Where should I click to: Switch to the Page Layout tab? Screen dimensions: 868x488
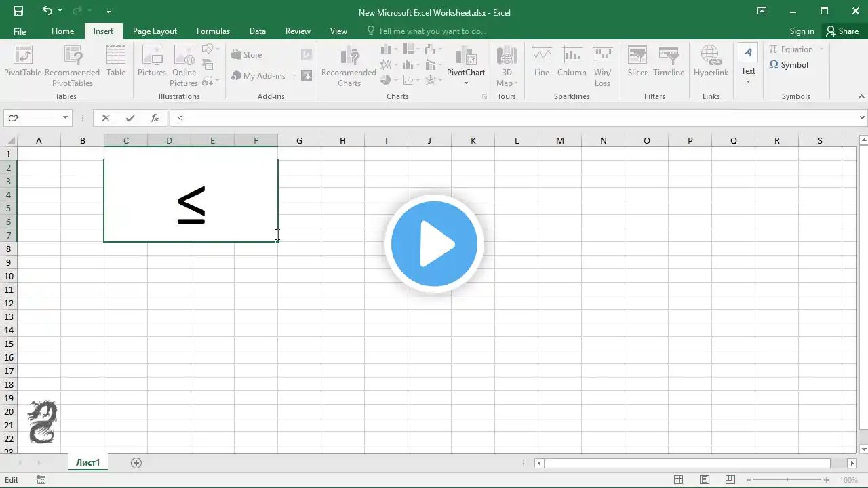click(155, 31)
